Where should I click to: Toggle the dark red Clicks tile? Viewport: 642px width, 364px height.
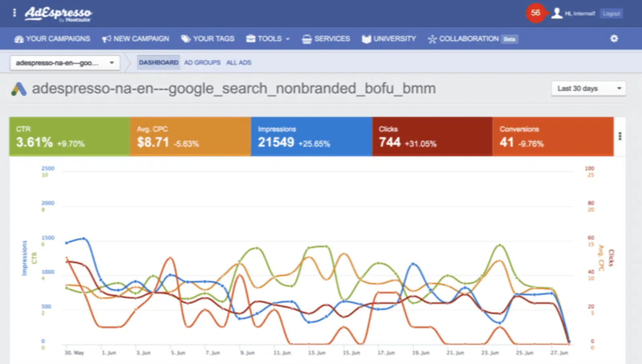[x=432, y=136]
